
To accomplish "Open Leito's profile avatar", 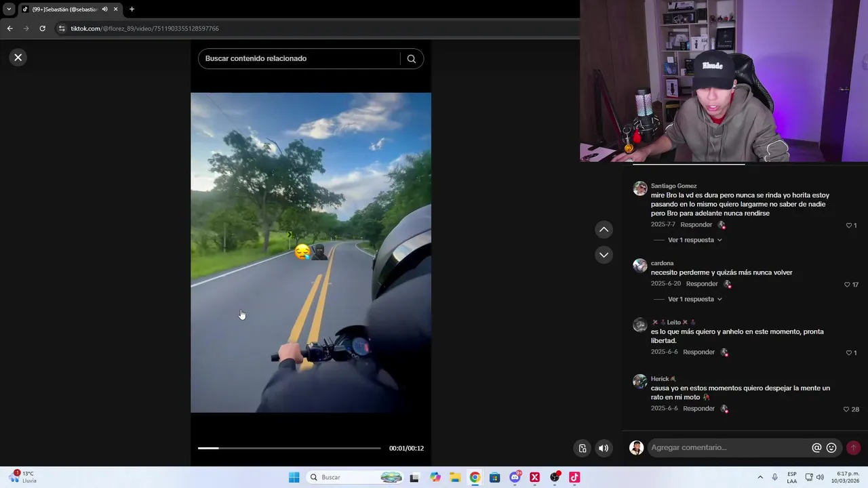I will point(640,325).
